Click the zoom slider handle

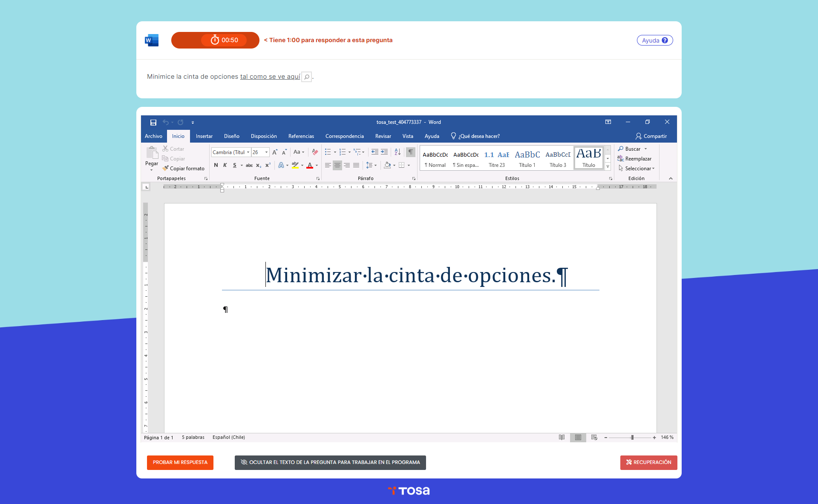[632, 437]
